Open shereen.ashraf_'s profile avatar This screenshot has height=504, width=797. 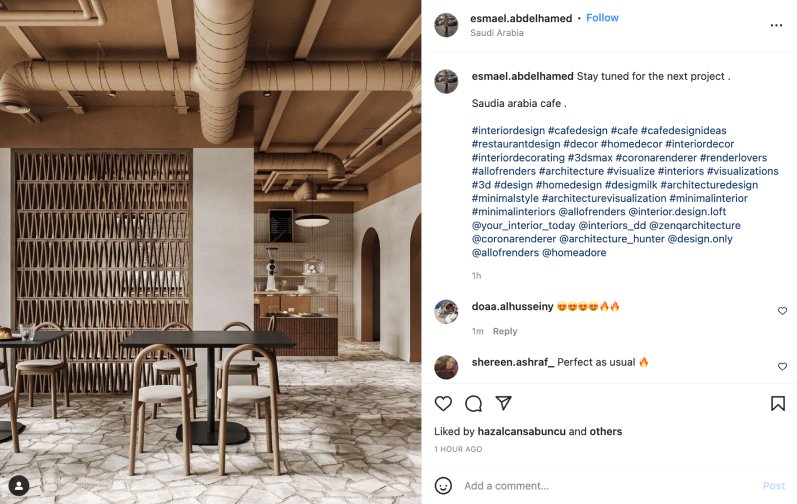pos(446,367)
